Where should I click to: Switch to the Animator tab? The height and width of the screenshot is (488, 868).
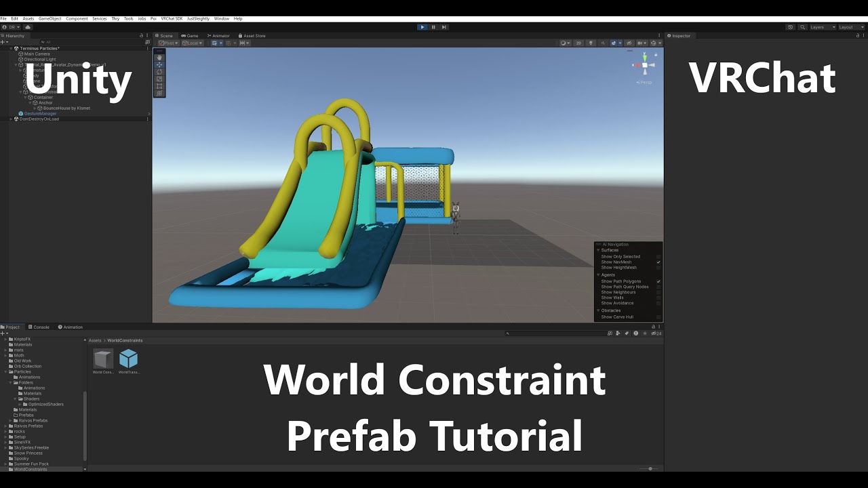pyautogui.click(x=218, y=35)
